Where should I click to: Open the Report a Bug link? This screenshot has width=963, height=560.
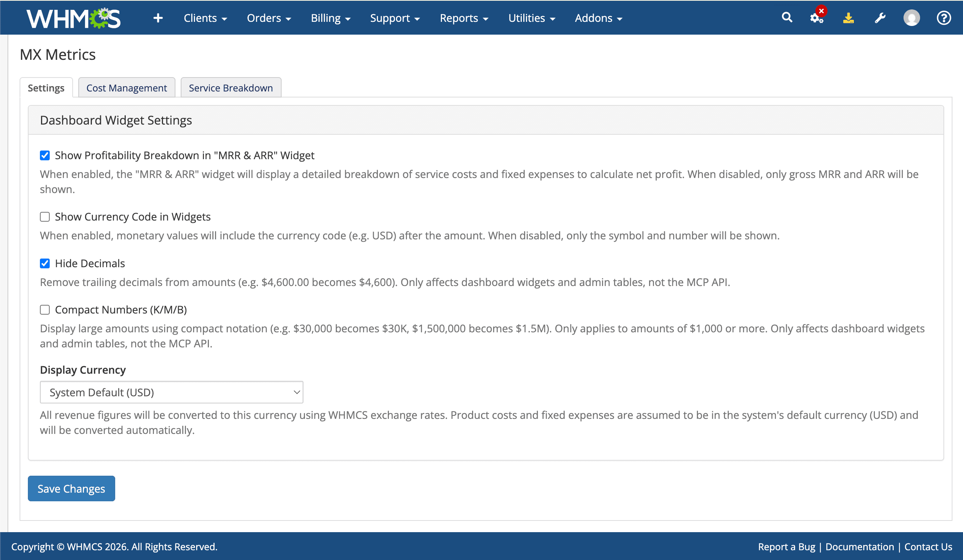click(x=786, y=546)
